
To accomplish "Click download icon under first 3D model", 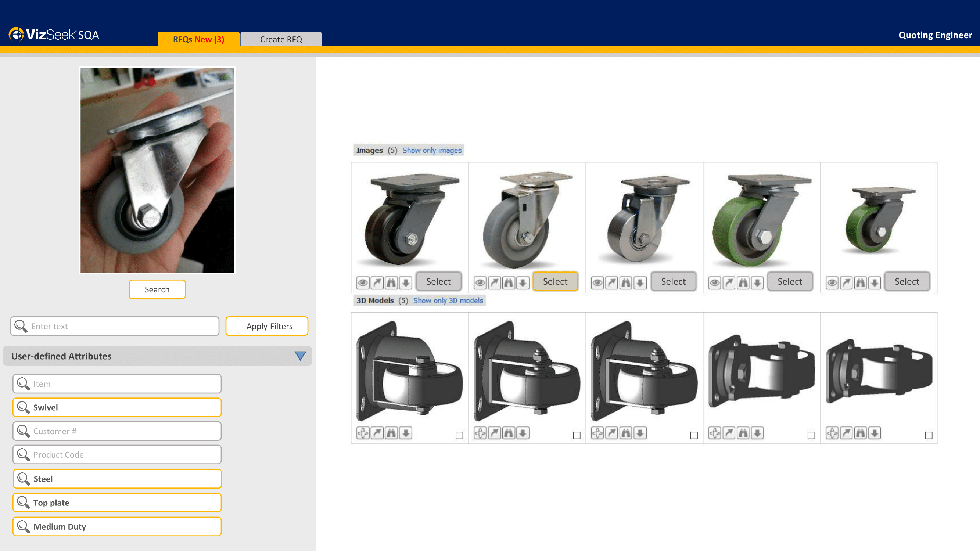I will pyautogui.click(x=406, y=433).
